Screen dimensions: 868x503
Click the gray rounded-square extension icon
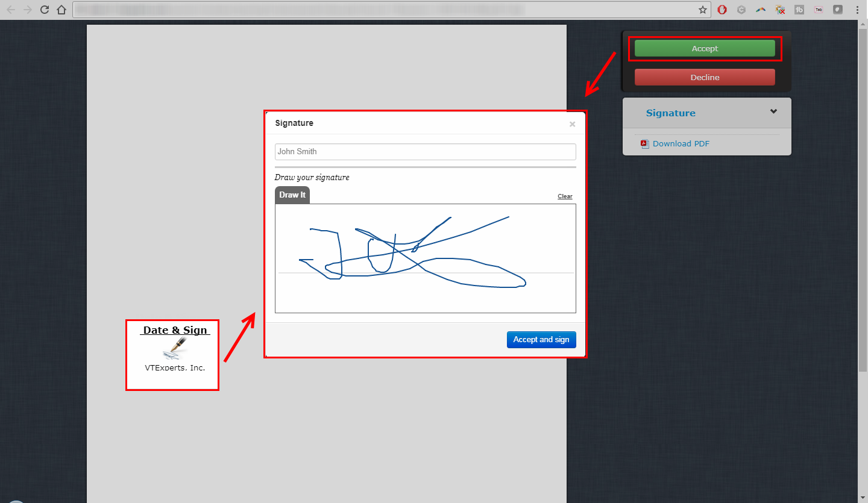pos(838,10)
